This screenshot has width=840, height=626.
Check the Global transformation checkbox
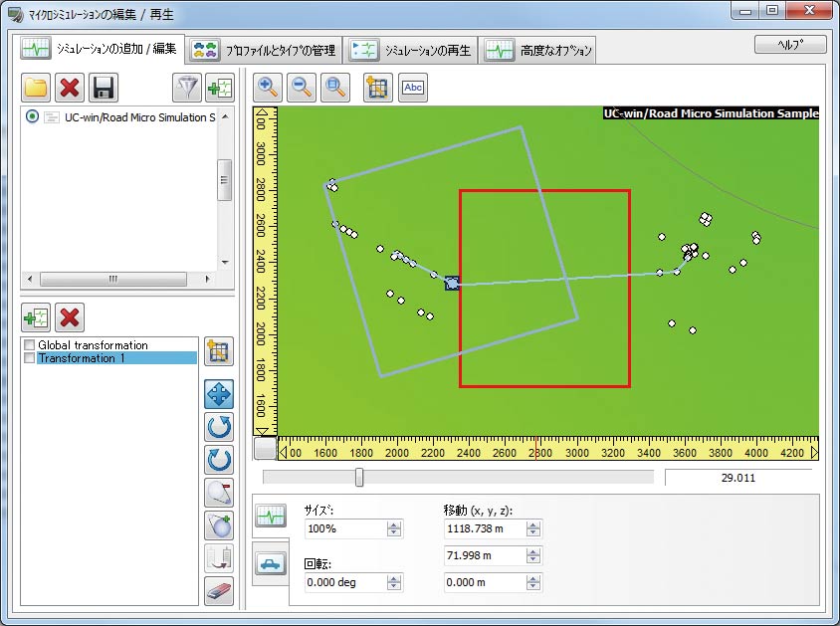(30, 345)
